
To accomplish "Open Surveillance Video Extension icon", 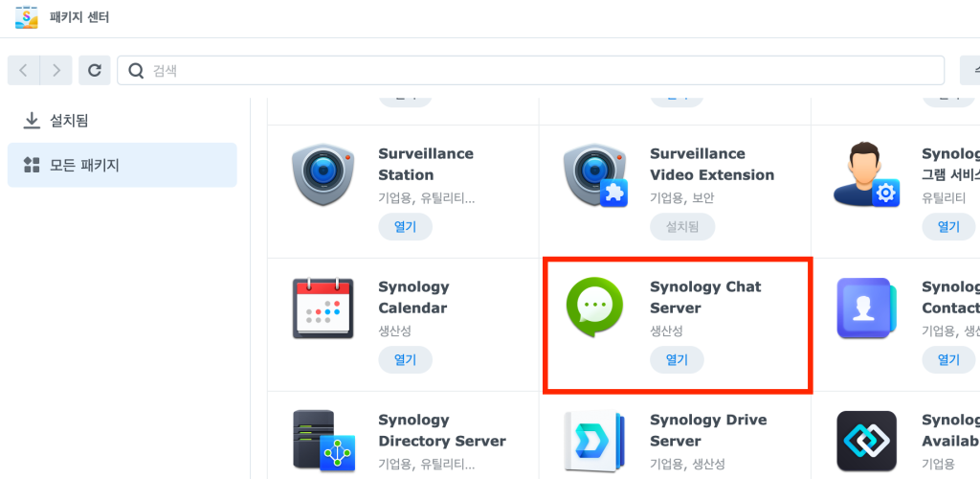I will pos(595,175).
